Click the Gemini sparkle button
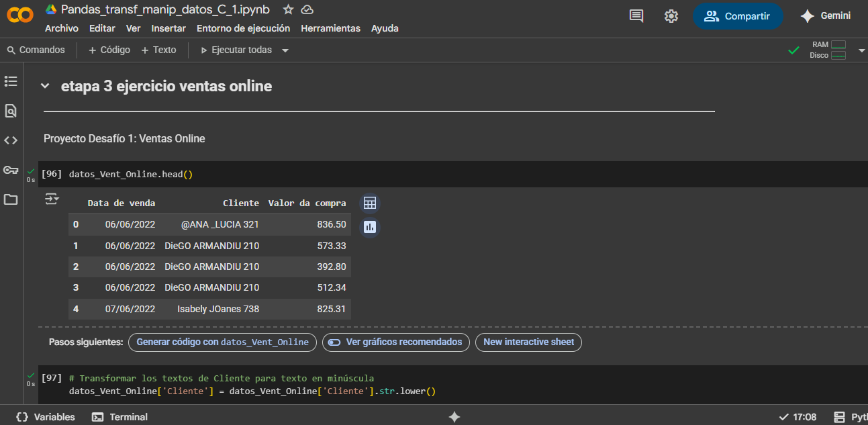This screenshot has height=425, width=868. click(825, 16)
